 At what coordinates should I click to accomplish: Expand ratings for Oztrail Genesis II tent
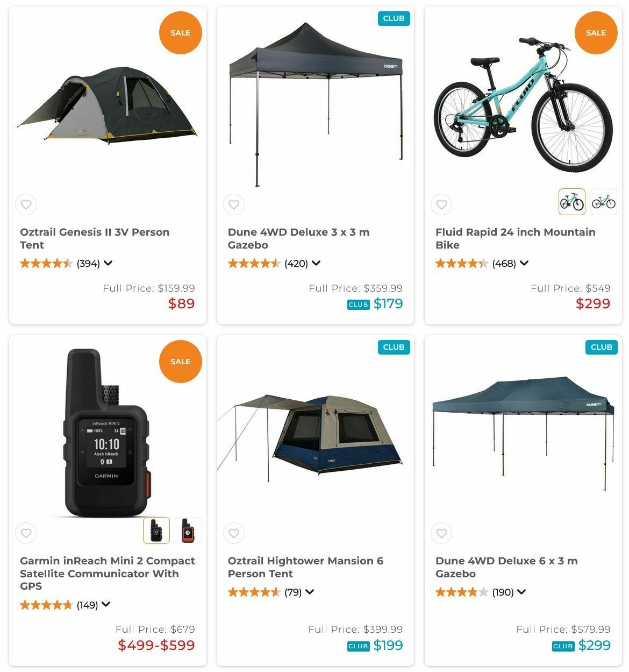point(108,263)
